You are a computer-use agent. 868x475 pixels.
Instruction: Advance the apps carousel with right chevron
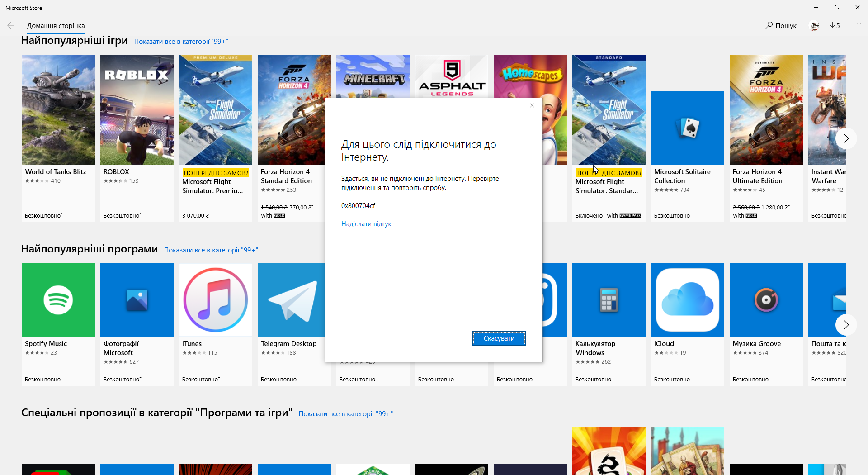point(846,325)
